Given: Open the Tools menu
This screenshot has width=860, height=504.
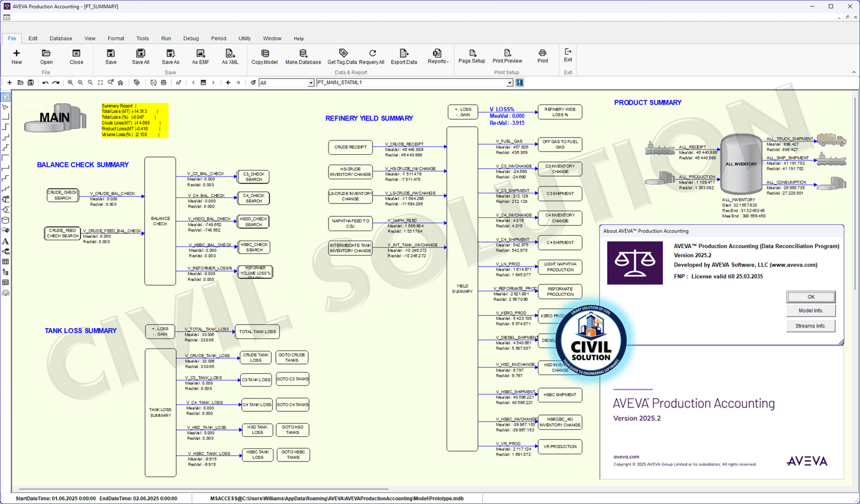Looking at the screenshot, I should tap(143, 38).
